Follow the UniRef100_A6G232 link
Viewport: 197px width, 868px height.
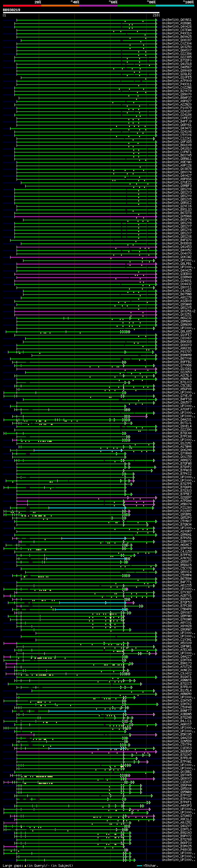tap(176, 318)
